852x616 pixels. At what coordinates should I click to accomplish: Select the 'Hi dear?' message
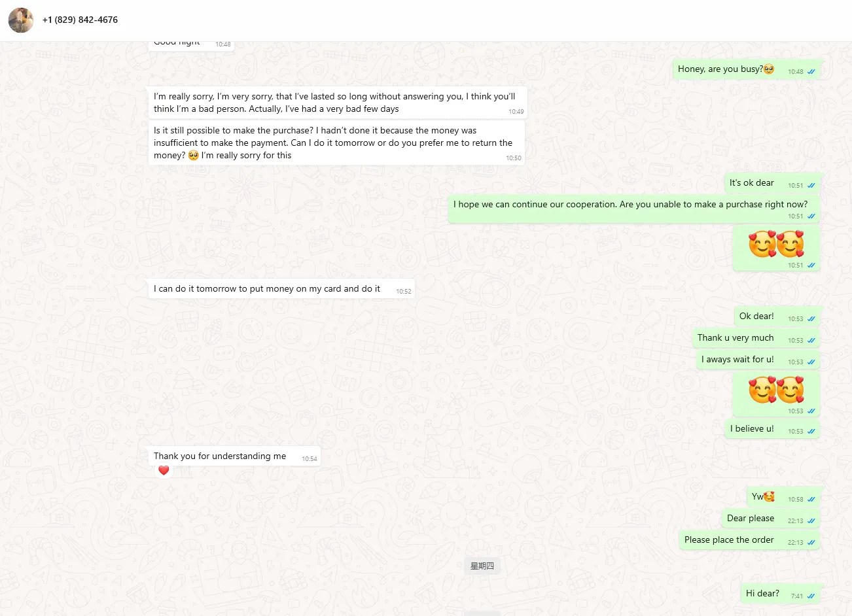[781, 594]
